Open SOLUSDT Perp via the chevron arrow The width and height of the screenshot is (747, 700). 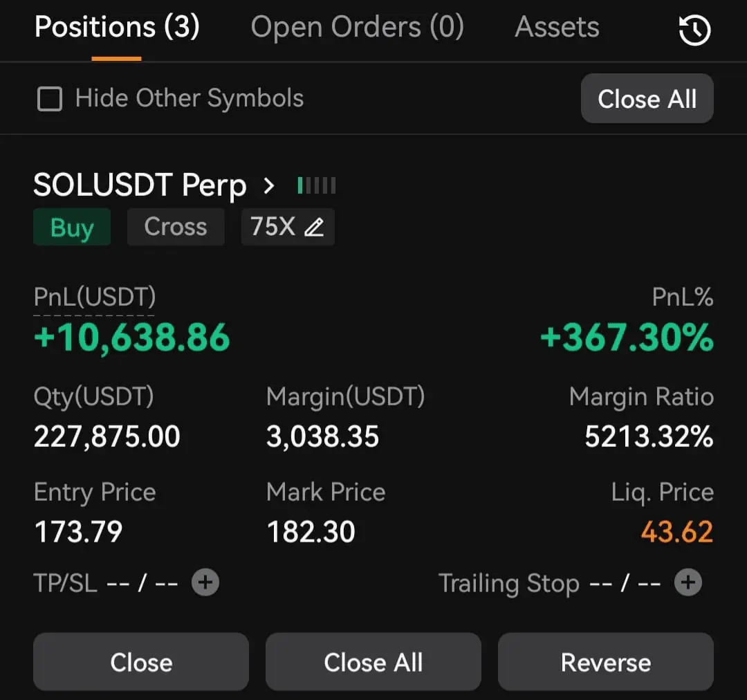pyautogui.click(x=269, y=185)
